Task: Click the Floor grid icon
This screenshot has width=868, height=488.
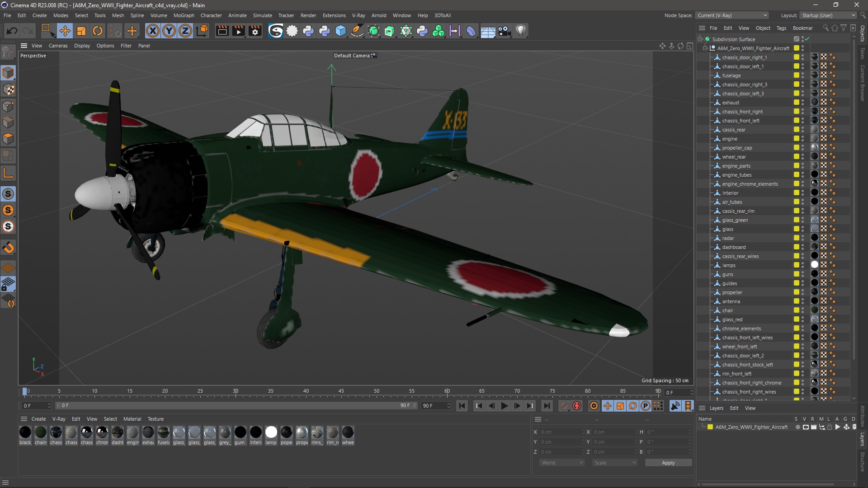Action: coord(488,31)
